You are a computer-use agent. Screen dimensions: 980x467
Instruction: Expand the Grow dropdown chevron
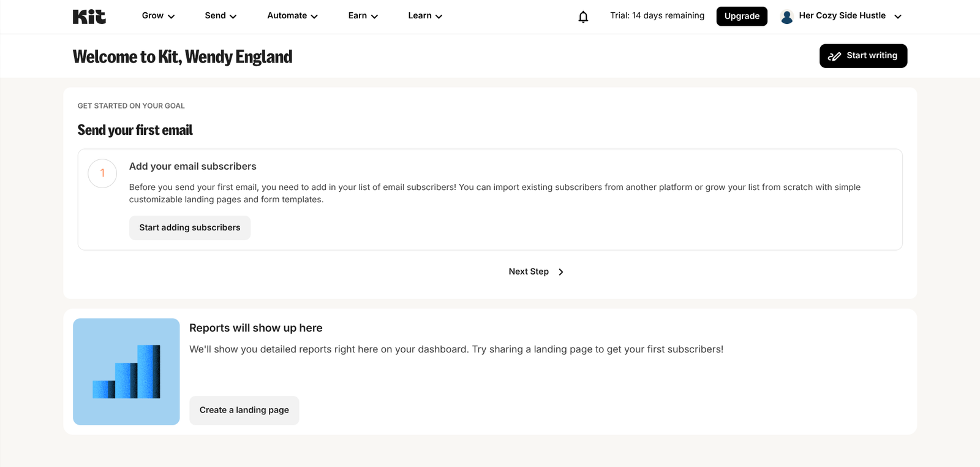click(171, 17)
